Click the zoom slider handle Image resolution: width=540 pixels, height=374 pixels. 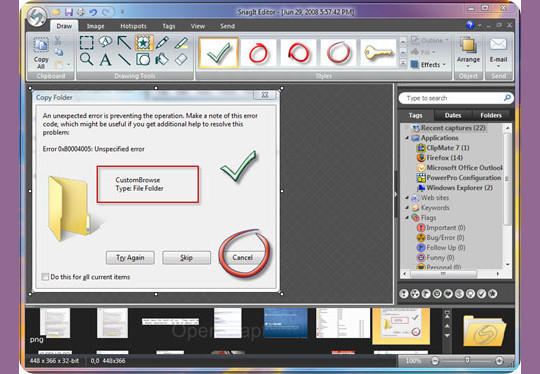pyautogui.click(x=467, y=360)
